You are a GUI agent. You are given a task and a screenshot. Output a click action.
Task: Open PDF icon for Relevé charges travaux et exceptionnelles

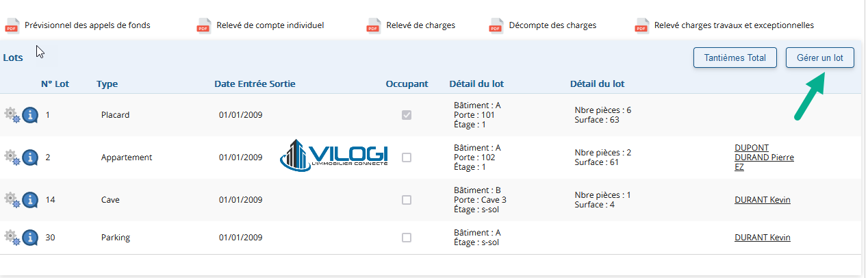pyautogui.click(x=641, y=26)
